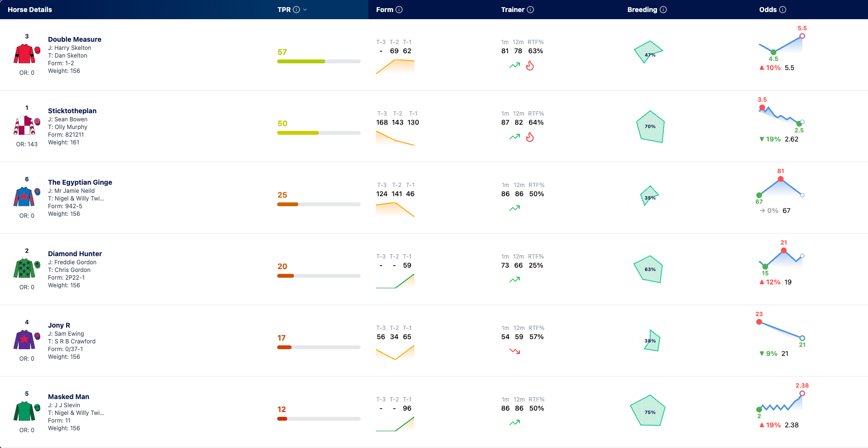Viewport: 868px width, 448px height.
Task: Click Jony R's downward trainer trend icon
Action: [x=515, y=351]
